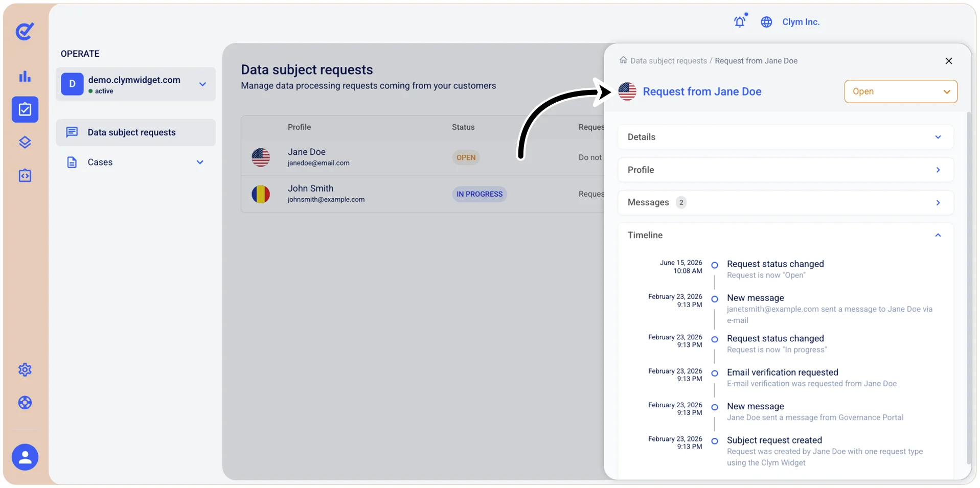The width and height of the screenshot is (980, 488).
Task: Click the Status column header
Action: pos(463,127)
